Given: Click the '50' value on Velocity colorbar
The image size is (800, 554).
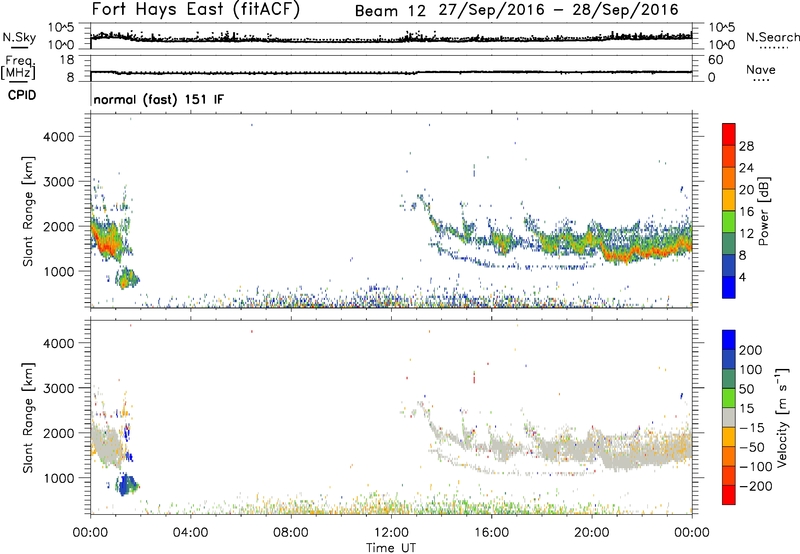Looking at the screenshot, I should tap(746, 389).
